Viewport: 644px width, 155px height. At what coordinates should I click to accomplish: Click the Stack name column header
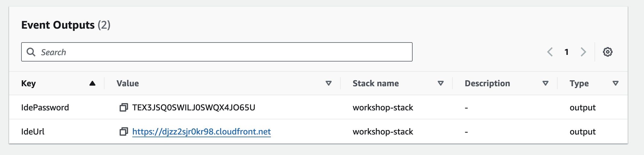(x=376, y=83)
